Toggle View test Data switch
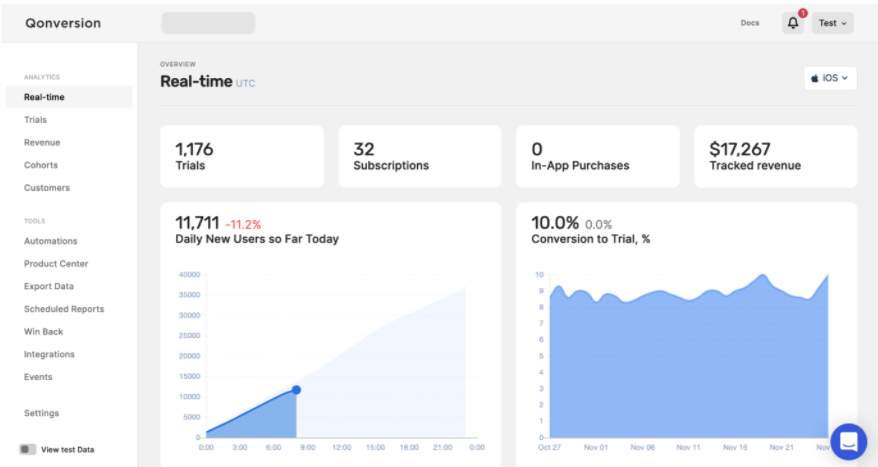The height and width of the screenshot is (467, 878). pyautogui.click(x=27, y=449)
